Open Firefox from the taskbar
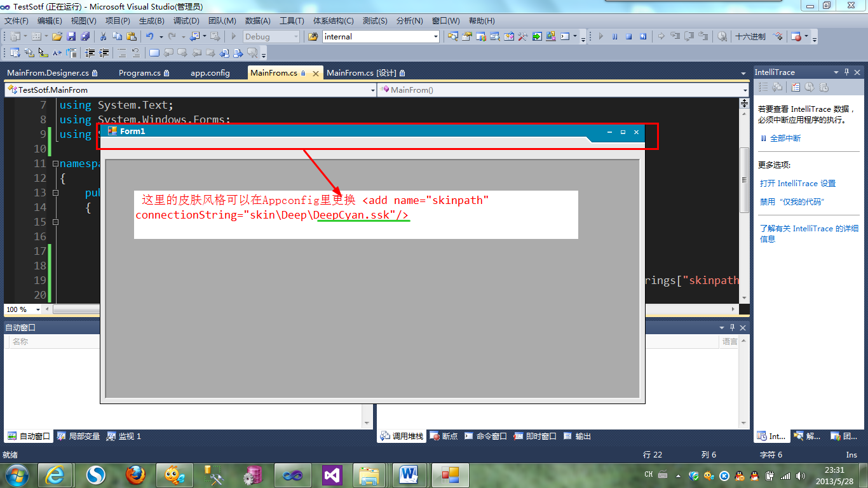Viewport: 868px width, 488px height. 135,475
